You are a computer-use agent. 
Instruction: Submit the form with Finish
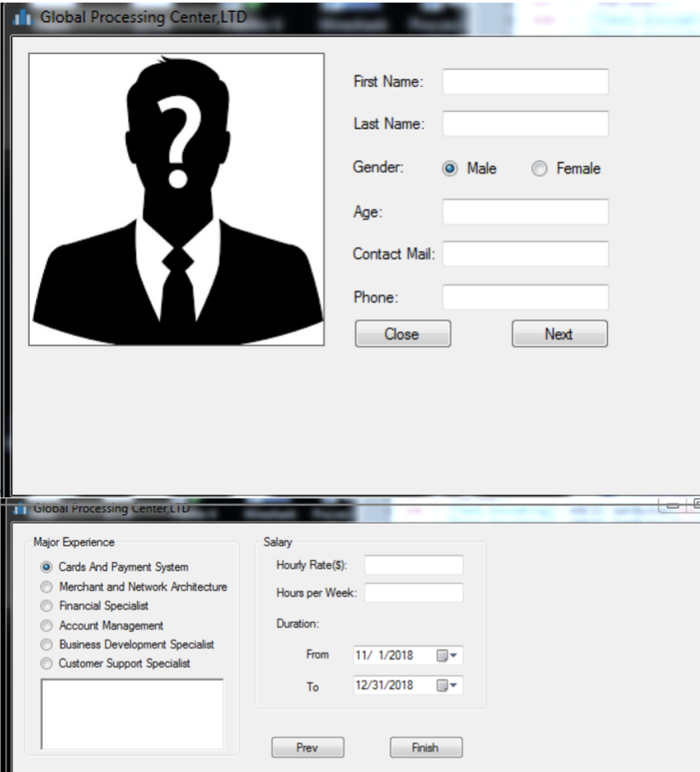click(426, 748)
